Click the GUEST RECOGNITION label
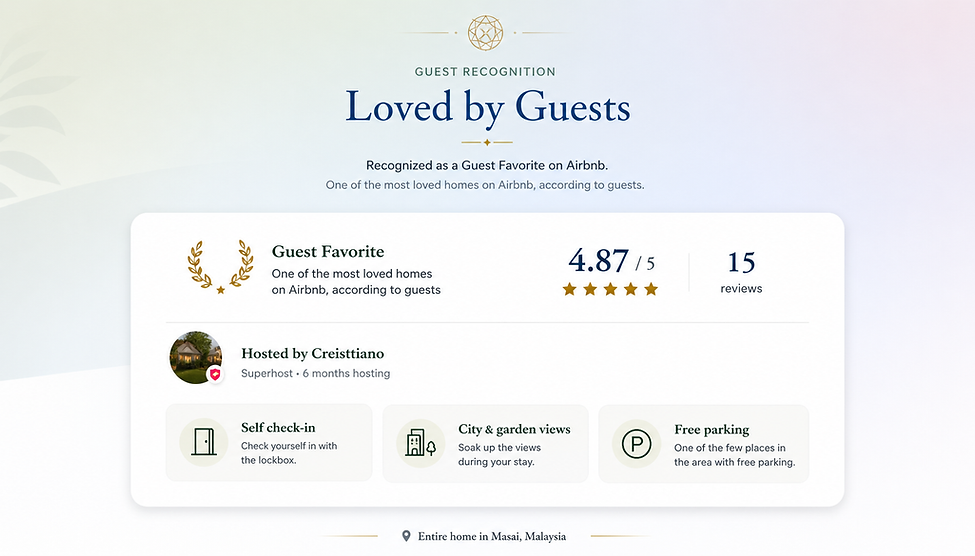This screenshot has height=556, width=975. [x=485, y=72]
